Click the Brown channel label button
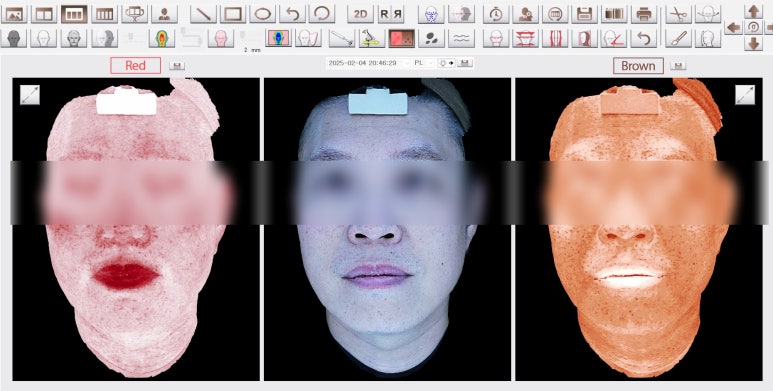 click(638, 66)
